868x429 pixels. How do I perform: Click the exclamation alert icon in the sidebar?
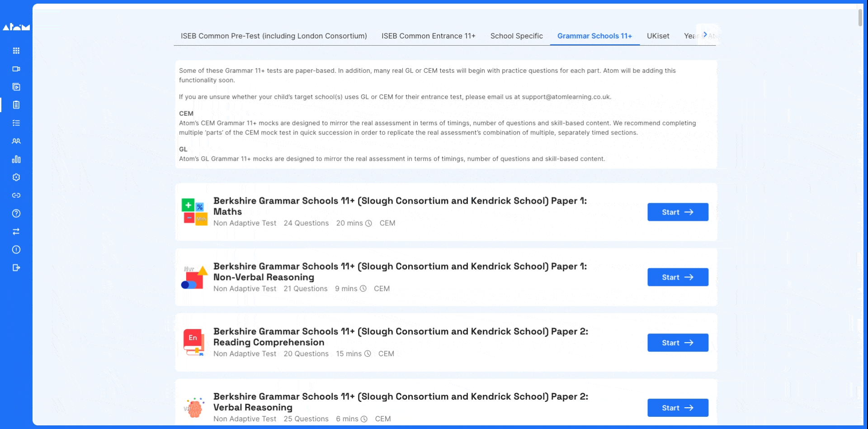point(16,250)
